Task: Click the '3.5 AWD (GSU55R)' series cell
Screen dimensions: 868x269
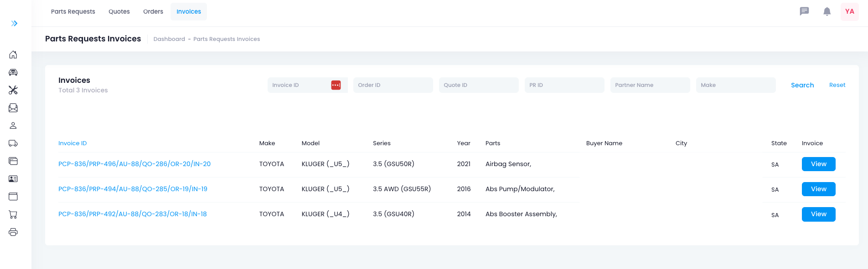Action: (402, 189)
